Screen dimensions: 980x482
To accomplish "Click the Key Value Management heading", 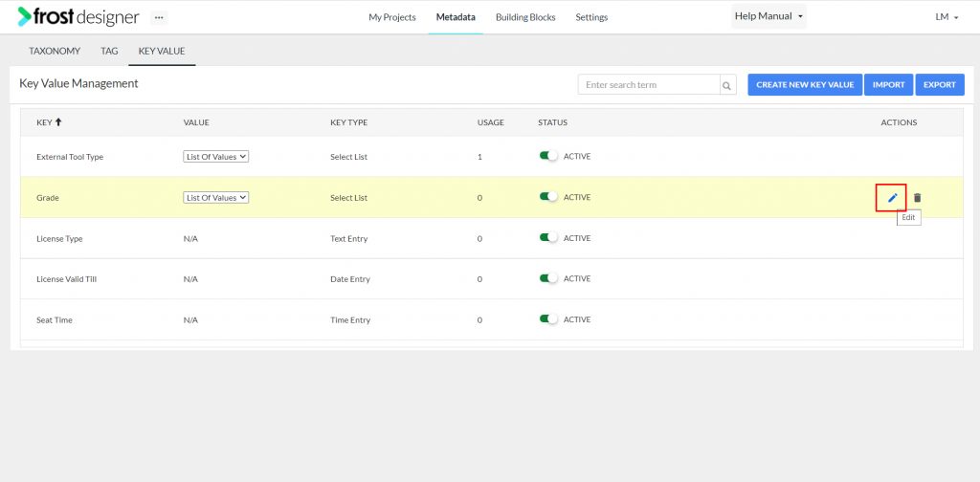I will [x=78, y=83].
